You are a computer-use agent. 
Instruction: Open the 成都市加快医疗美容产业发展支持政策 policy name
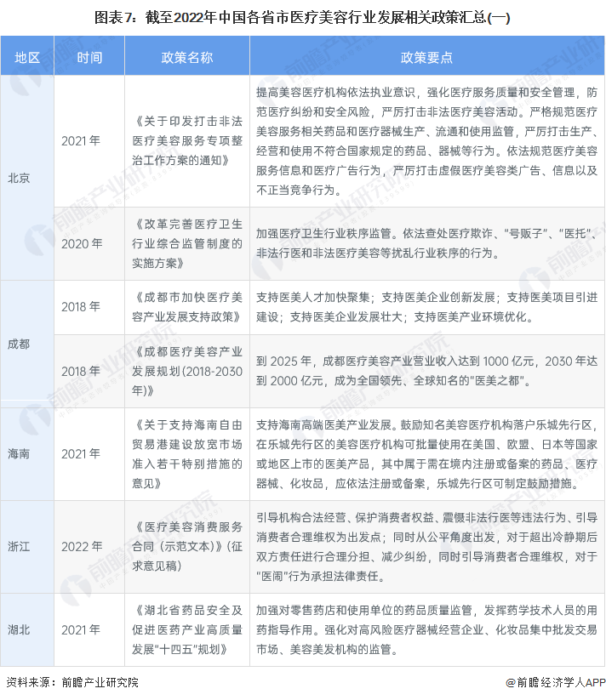pos(187,306)
